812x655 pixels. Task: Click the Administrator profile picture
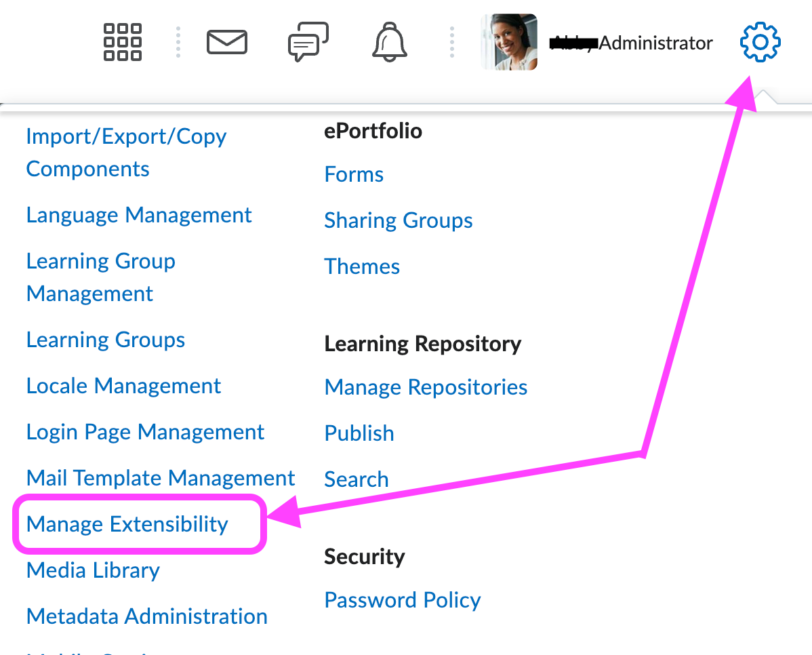(x=508, y=41)
